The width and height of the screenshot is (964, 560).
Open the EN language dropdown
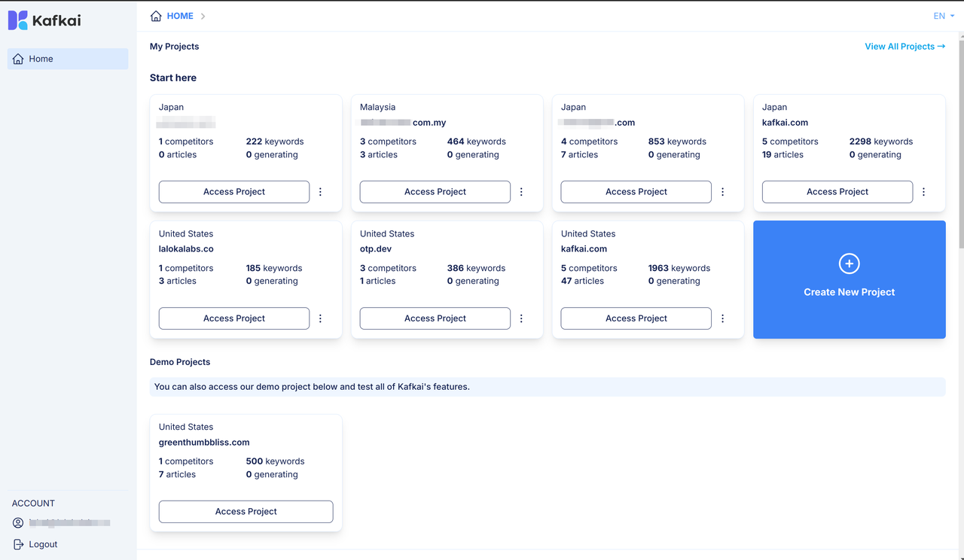pos(944,16)
